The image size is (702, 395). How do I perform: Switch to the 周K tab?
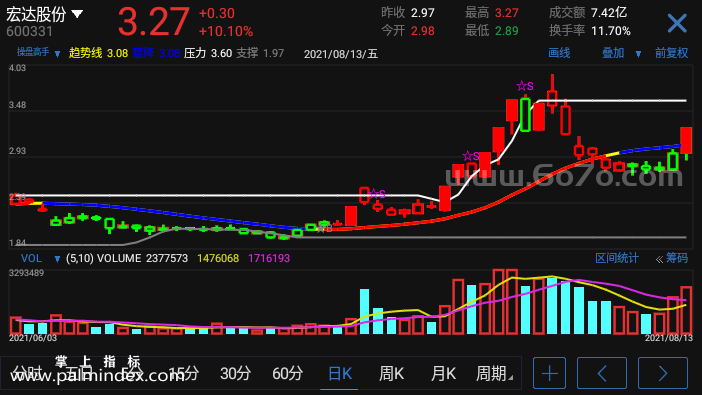pyautogui.click(x=391, y=374)
